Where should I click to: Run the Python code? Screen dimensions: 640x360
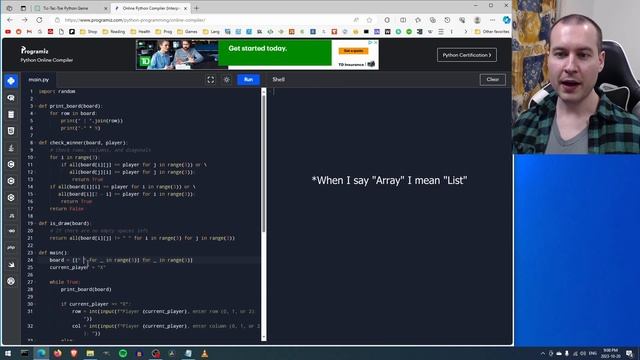tap(248, 80)
